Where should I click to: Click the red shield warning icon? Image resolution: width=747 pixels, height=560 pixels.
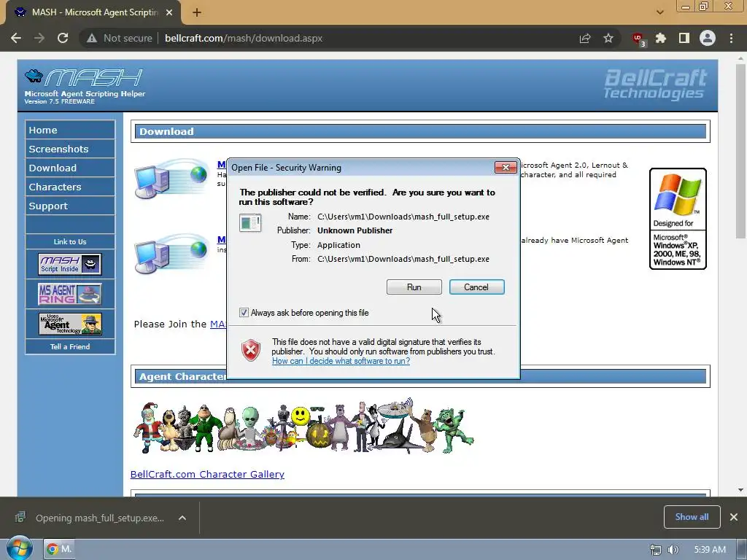251,351
